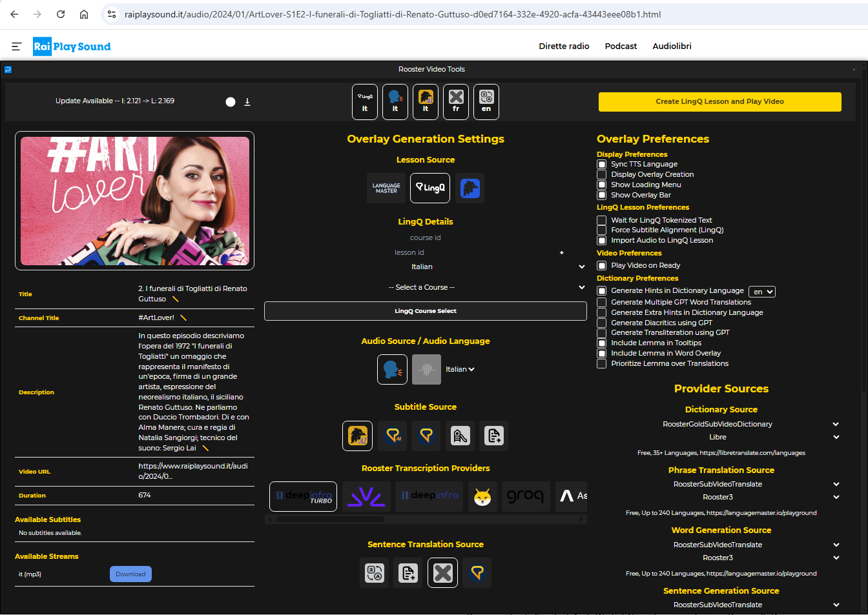Screen dimensions: 868x615
Task: Check Force Subtitle Alignment (LingQ)
Action: click(602, 230)
